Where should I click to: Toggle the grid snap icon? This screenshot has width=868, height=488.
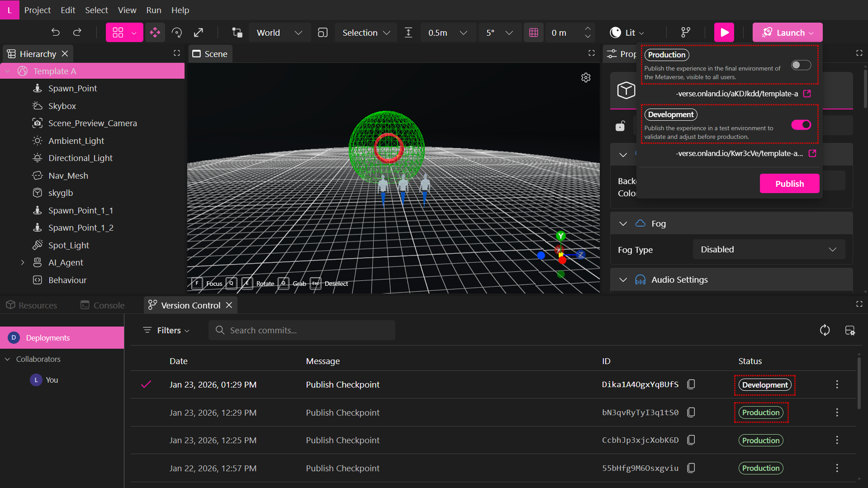534,33
